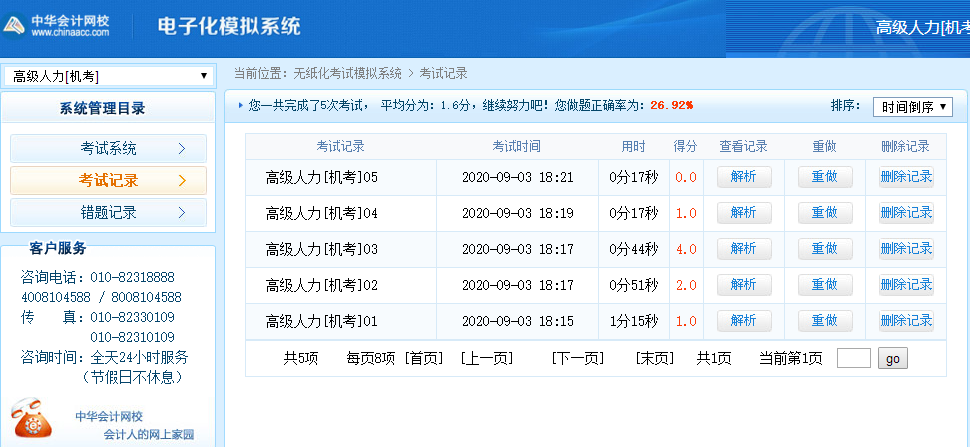Image resolution: width=970 pixels, height=447 pixels.
Task: Click the 客户服务 section heading
Action: (x=58, y=249)
